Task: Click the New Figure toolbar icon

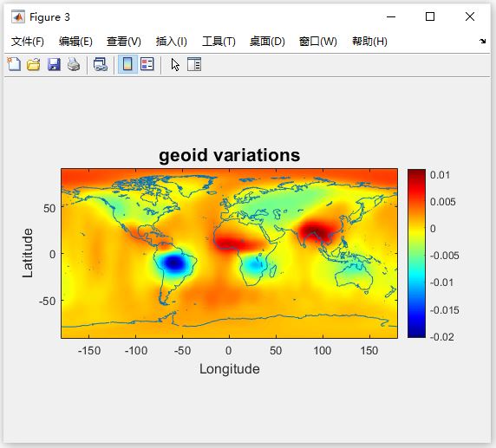Action: pos(14,64)
